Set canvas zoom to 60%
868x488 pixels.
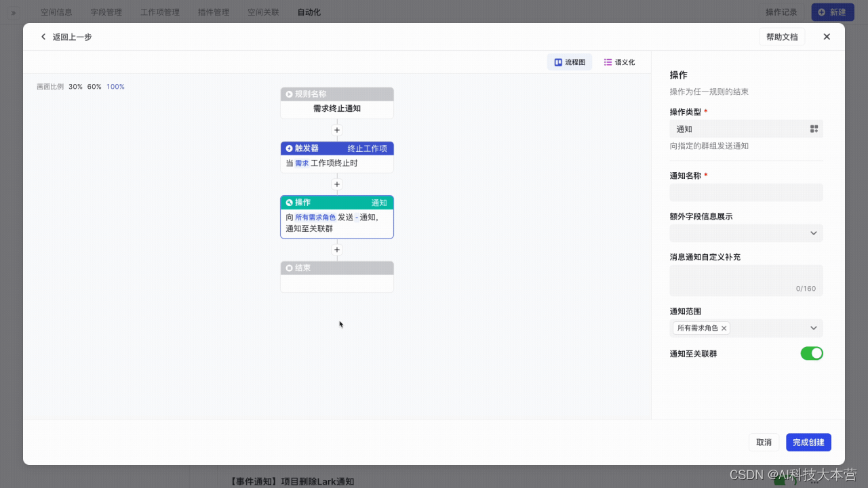click(94, 87)
